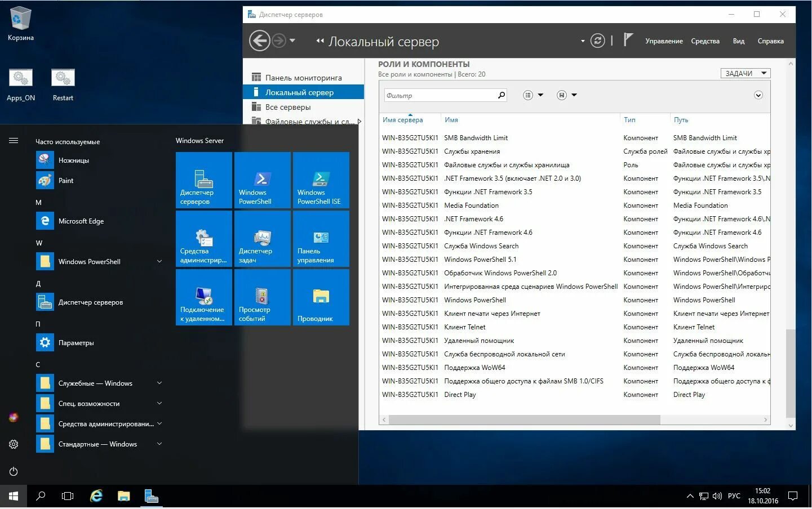Open the Вид menu
Viewport: 812px width, 509px height.
click(x=738, y=41)
